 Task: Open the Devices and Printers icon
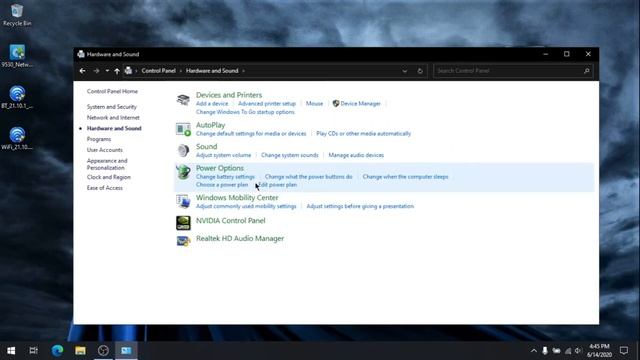coord(183,99)
